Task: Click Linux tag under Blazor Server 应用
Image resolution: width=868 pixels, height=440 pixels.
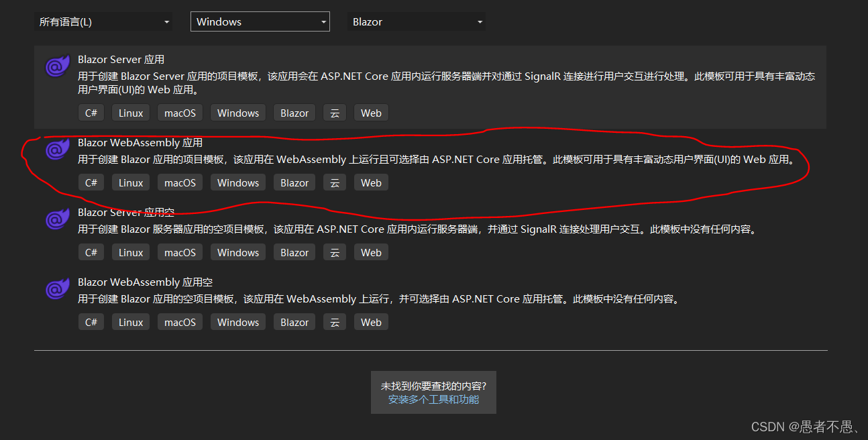Action: pyautogui.click(x=131, y=113)
